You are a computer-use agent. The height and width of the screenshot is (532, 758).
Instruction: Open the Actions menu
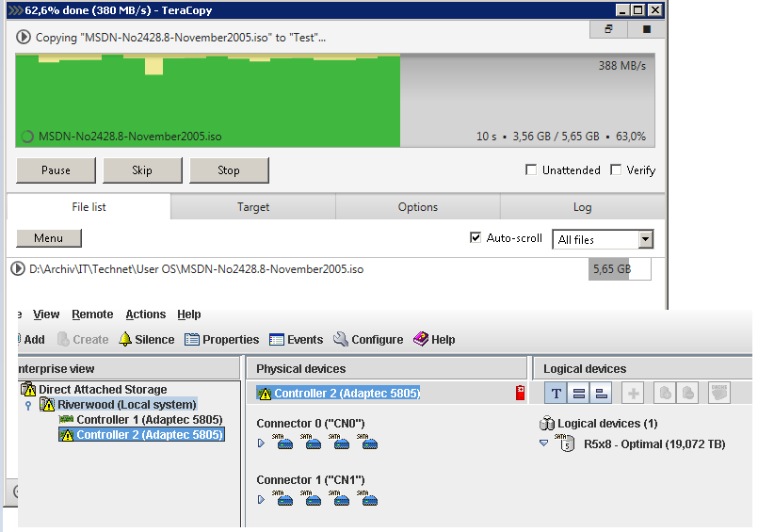click(x=146, y=314)
